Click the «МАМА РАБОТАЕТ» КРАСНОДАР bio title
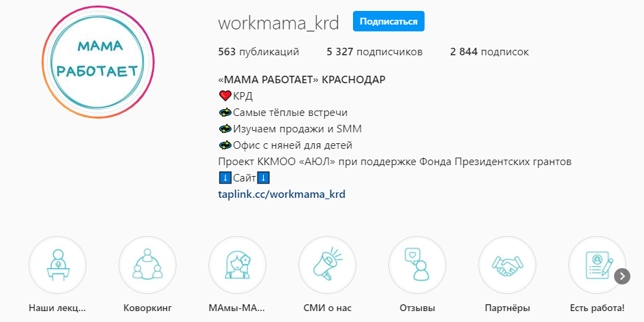Image resolution: width=644 pixels, height=322 pixels. click(x=302, y=80)
